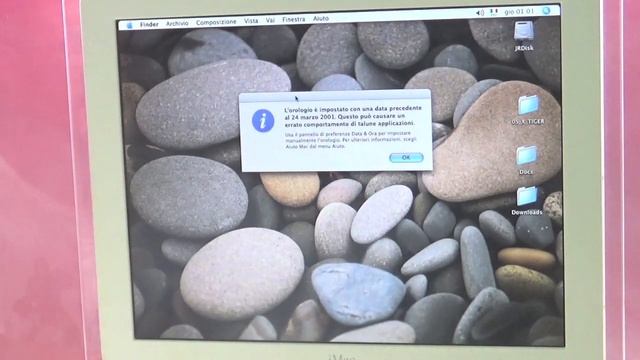
Task: Click the blue info icon in dialog
Action: pos(263,120)
